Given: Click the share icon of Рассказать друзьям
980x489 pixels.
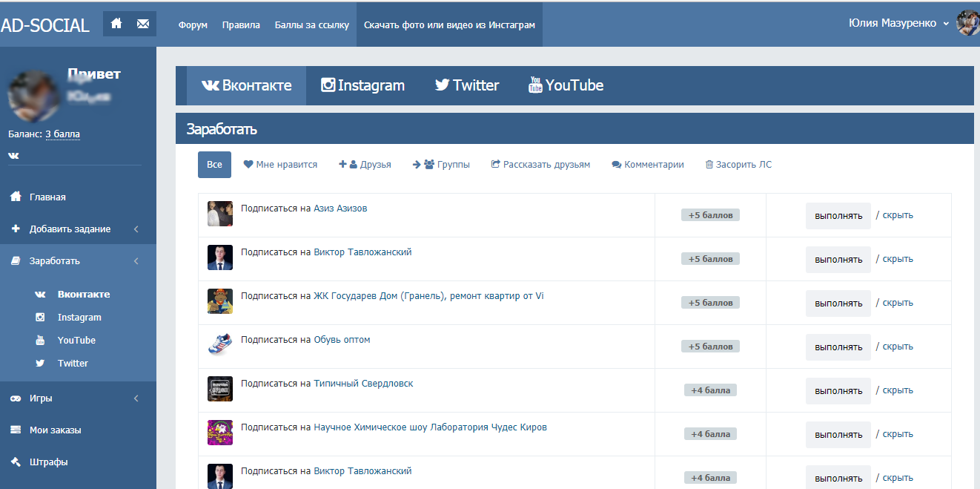Looking at the screenshot, I should [496, 165].
